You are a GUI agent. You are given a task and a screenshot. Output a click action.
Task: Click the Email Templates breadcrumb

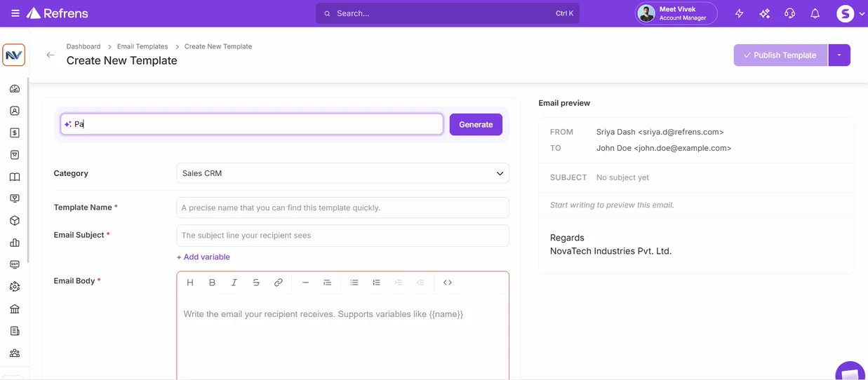tap(142, 46)
